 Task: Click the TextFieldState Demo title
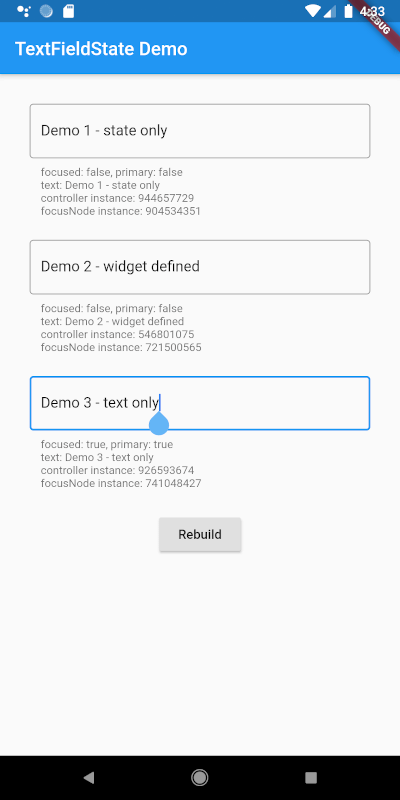[101, 49]
